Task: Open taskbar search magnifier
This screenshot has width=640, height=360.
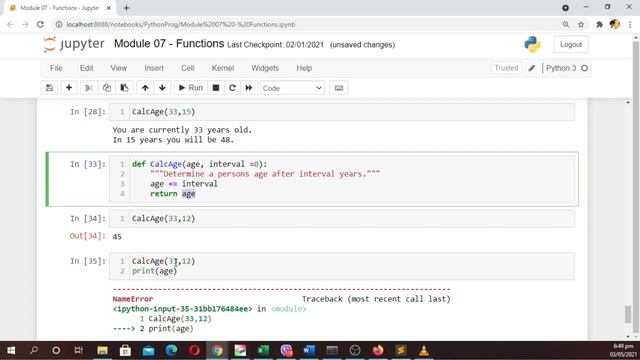Action: [x=34, y=350]
